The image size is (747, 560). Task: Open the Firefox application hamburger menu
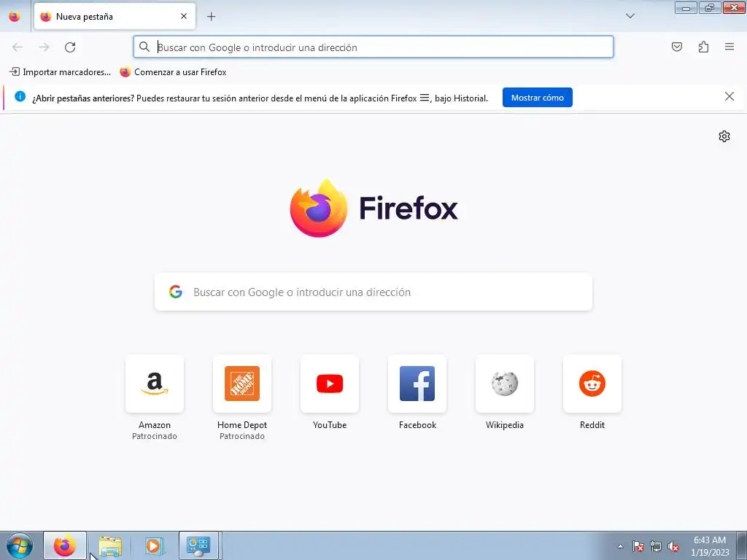pos(729,47)
